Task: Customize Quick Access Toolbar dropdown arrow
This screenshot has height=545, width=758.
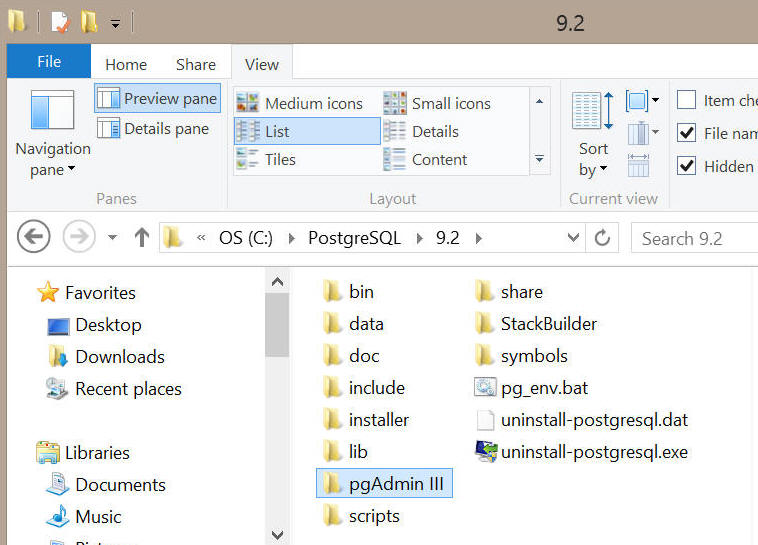Action: tap(115, 23)
